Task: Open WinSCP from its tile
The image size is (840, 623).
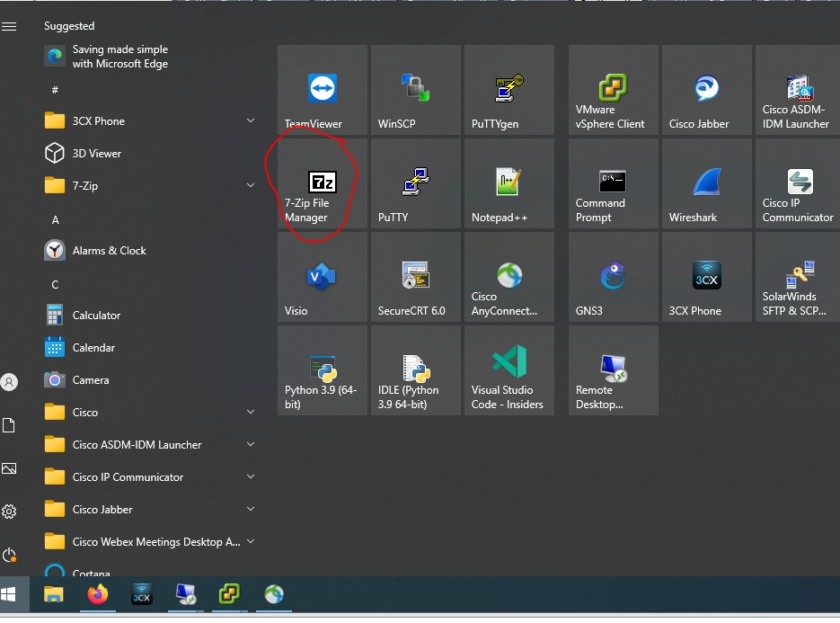Action: point(415,89)
